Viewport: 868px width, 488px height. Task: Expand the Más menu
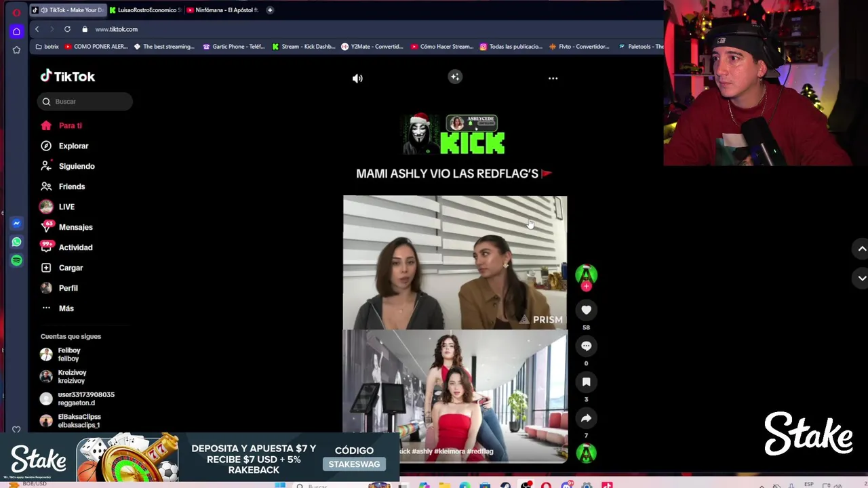(x=57, y=308)
